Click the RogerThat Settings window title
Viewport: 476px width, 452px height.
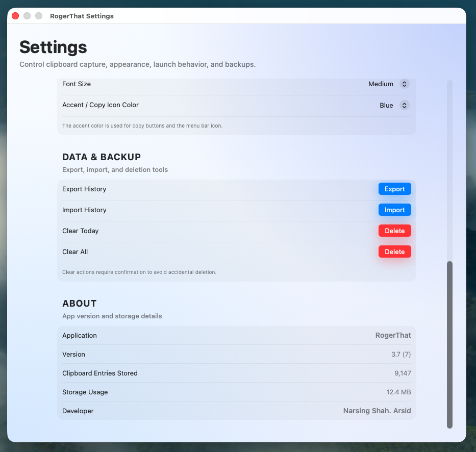point(82,16)
